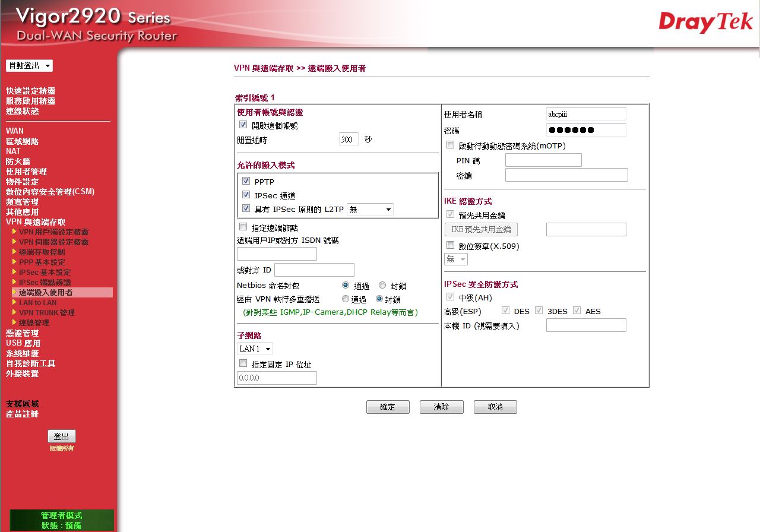This screenshot has width=760, height=532.
Task: Open 產品註冊 link
Action: tap(23, 414)
